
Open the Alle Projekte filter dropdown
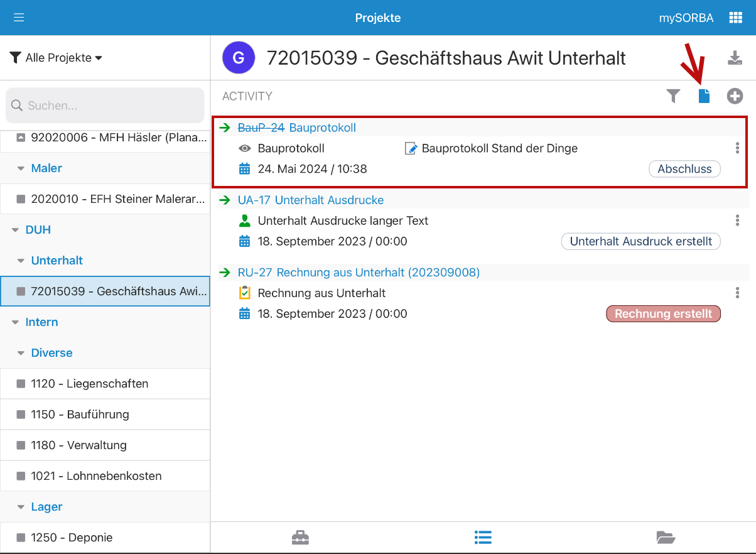(x=56, y=58)
